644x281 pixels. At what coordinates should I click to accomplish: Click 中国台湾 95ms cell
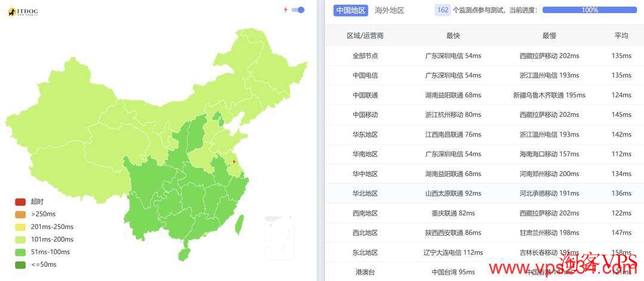[453, 272]
